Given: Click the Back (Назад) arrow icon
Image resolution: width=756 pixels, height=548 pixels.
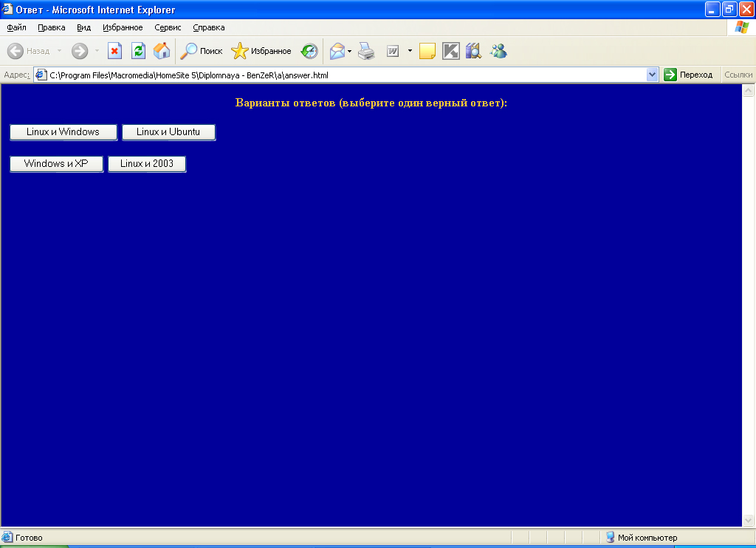Looking at the screenshot, I should click(x=16, y=51).
